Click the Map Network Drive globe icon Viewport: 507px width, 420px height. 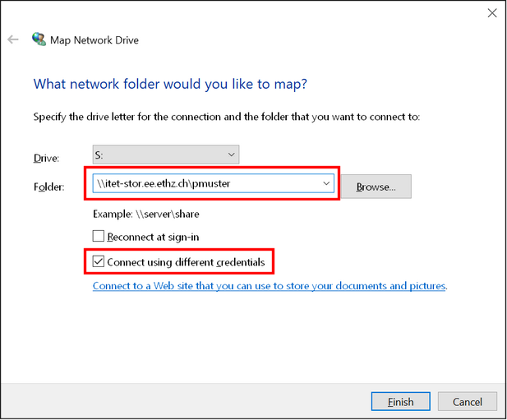point(39,39)
